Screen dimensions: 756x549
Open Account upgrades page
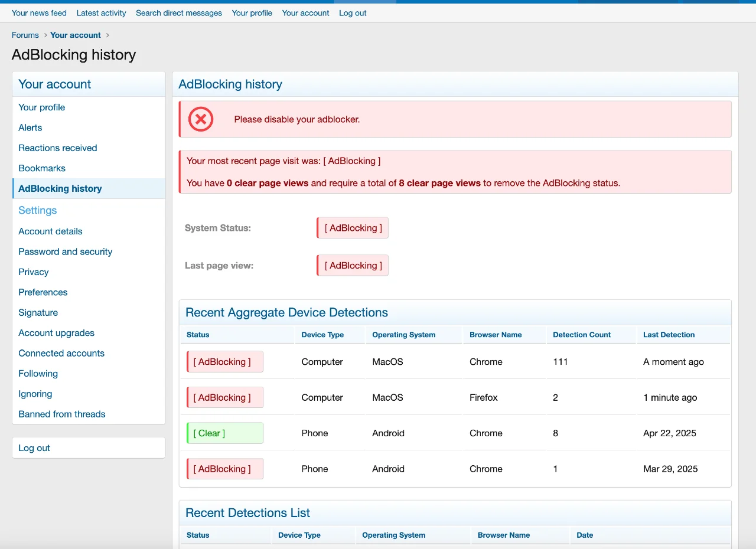(56, 333)
